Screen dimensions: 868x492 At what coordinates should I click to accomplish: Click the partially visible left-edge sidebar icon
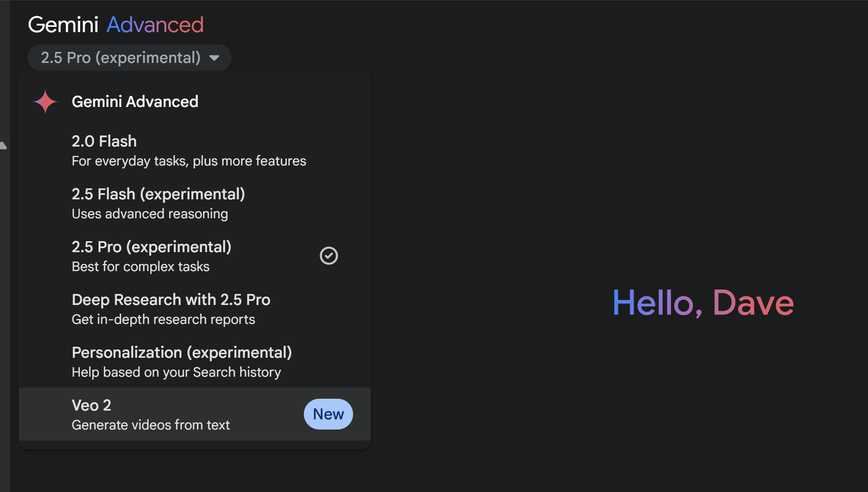click(x=3, y=146)
